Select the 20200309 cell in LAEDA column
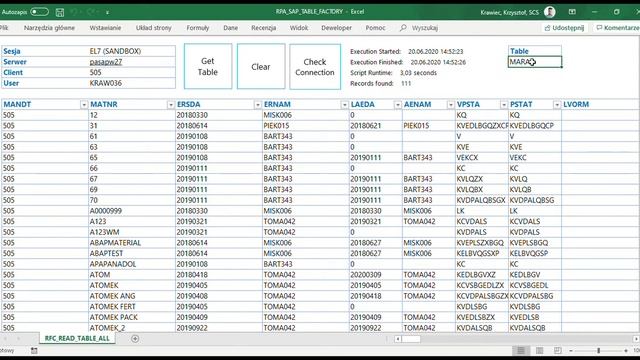The image size is (640, 360). pos(376,275)
